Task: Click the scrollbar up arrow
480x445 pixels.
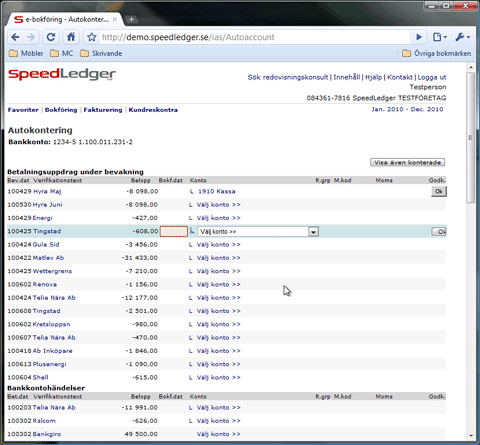Action: tap(470, 68)
